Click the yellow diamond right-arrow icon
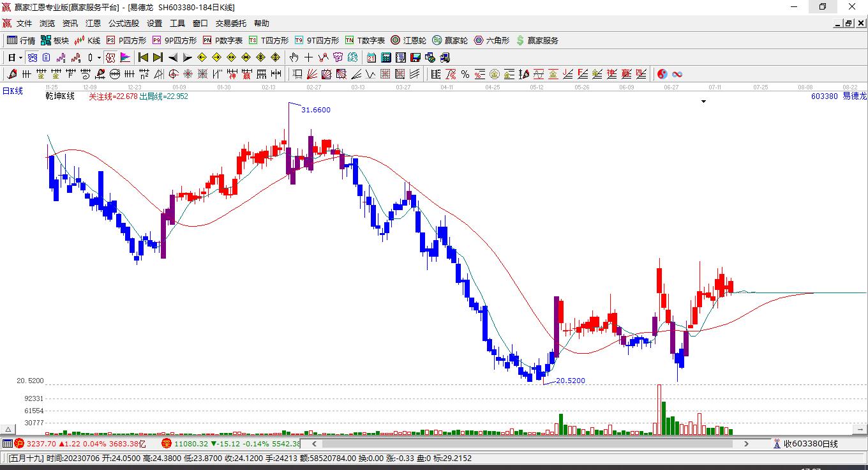 [216, 57]
